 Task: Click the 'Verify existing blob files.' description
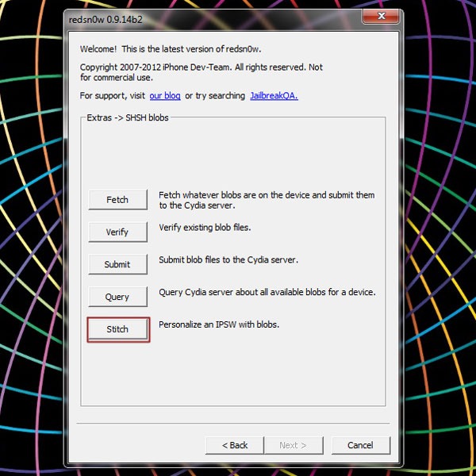pyautogui.click(x=205, y=228)
